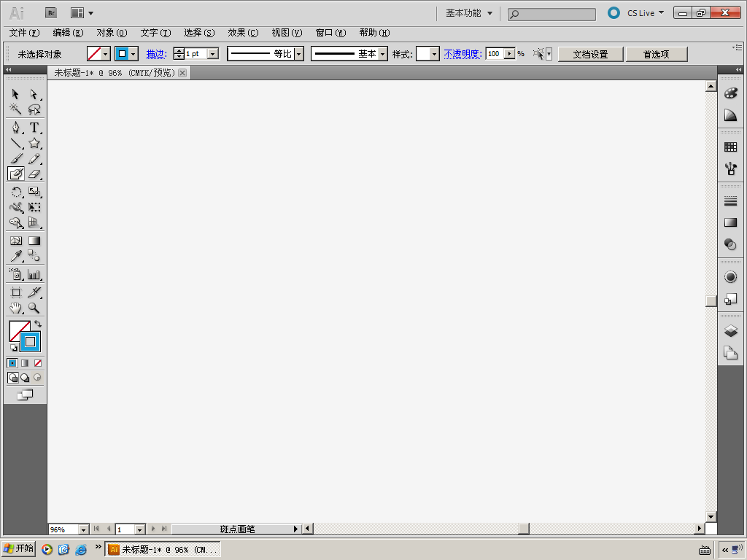747x560 pixels.
Task: Select the Paintbrush tool
Action: pyautogui.click(x=16, y=158)
